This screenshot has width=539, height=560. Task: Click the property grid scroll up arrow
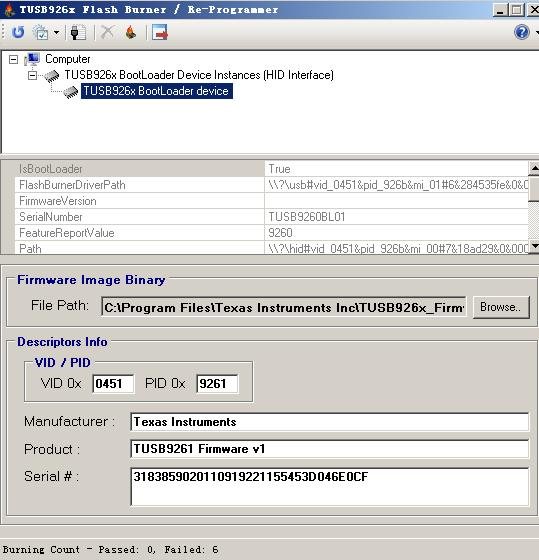pyautogui.click(x=534, y=168)
